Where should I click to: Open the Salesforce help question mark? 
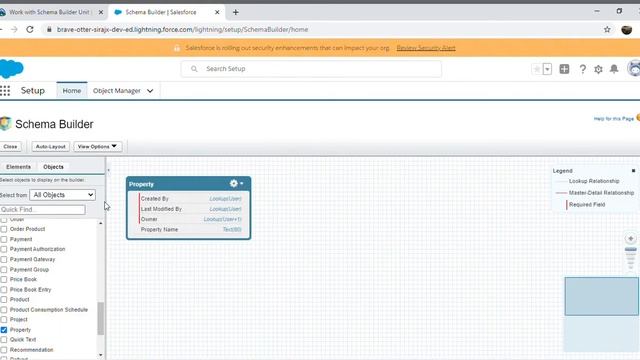coord(582,69)
